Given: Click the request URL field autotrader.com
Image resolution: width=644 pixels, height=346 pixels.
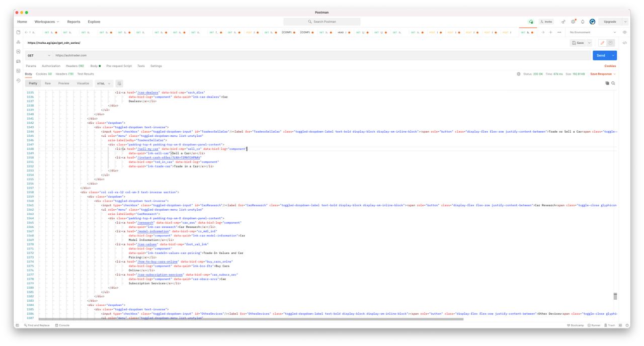Looking at the screenshot, I should [321, 55].
